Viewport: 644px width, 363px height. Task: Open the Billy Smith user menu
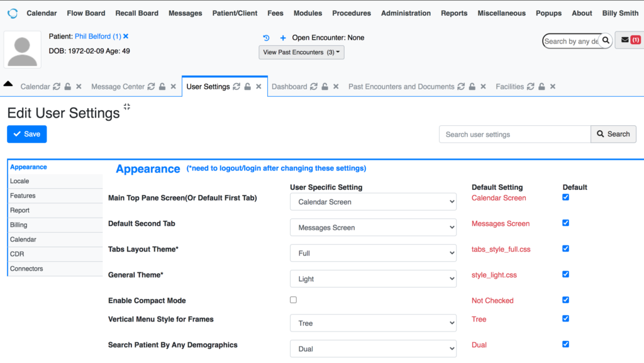(620, 13)
